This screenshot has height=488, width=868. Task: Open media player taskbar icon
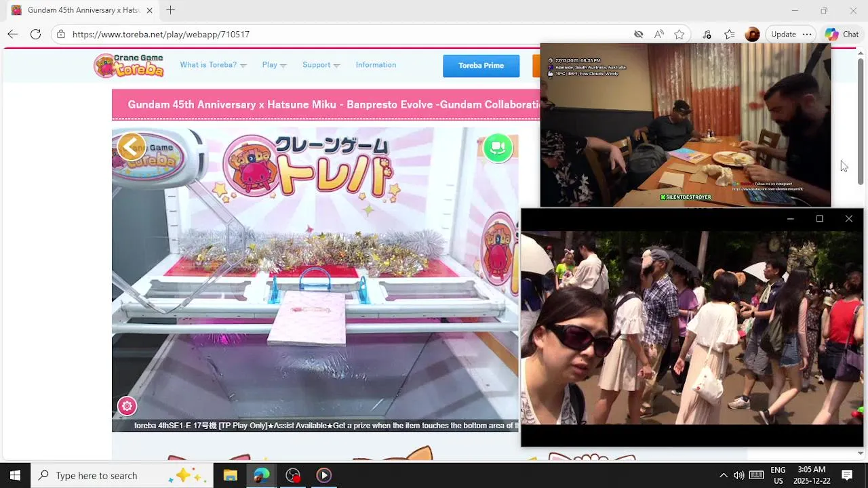[323, 475]
